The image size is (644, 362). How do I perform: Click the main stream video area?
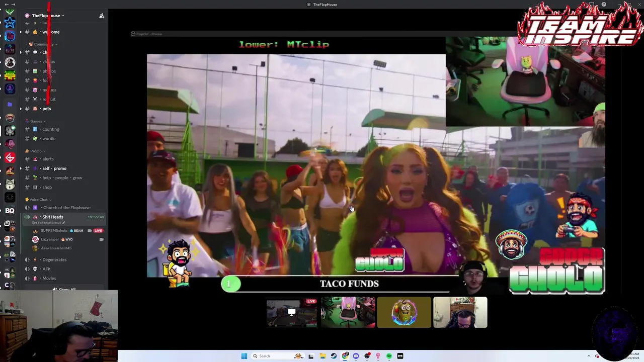(x=296, y=166)
